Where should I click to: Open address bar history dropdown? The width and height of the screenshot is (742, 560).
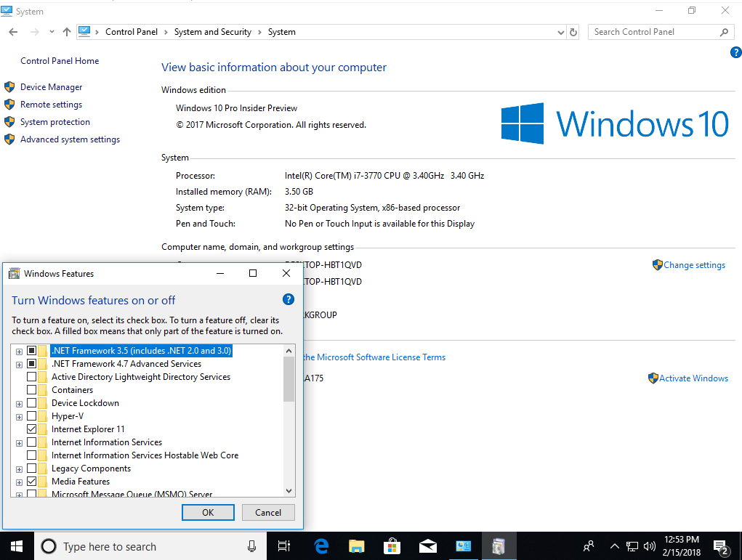coord(561,32)
